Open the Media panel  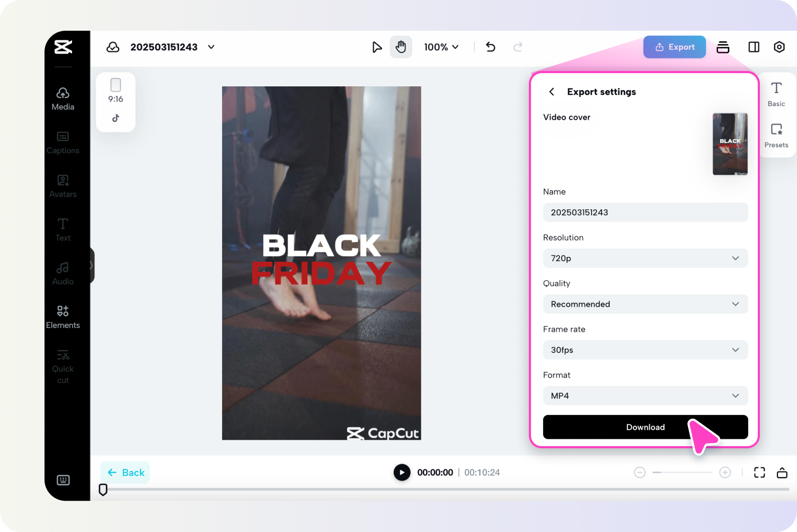(x=63, y=99)
